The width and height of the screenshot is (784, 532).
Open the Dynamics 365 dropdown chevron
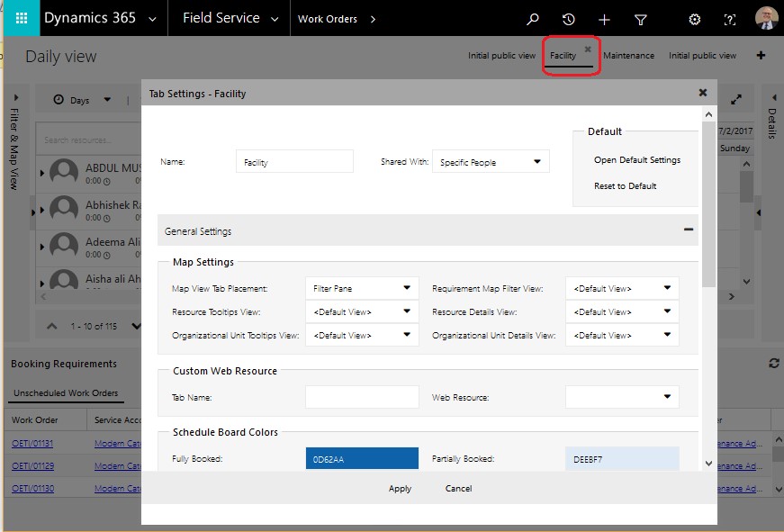pyautogui.click(x=152, y=20)
